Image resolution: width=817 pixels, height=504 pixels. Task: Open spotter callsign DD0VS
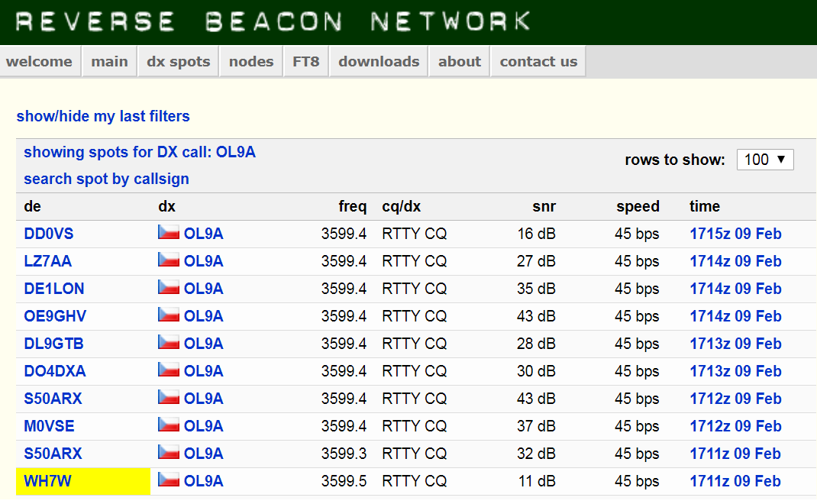[48, 234]
